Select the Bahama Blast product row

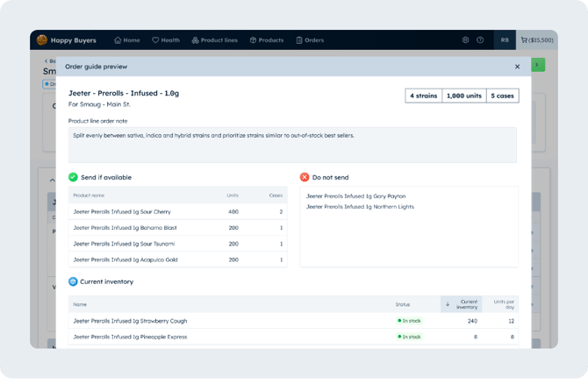(x=178, y=228)
